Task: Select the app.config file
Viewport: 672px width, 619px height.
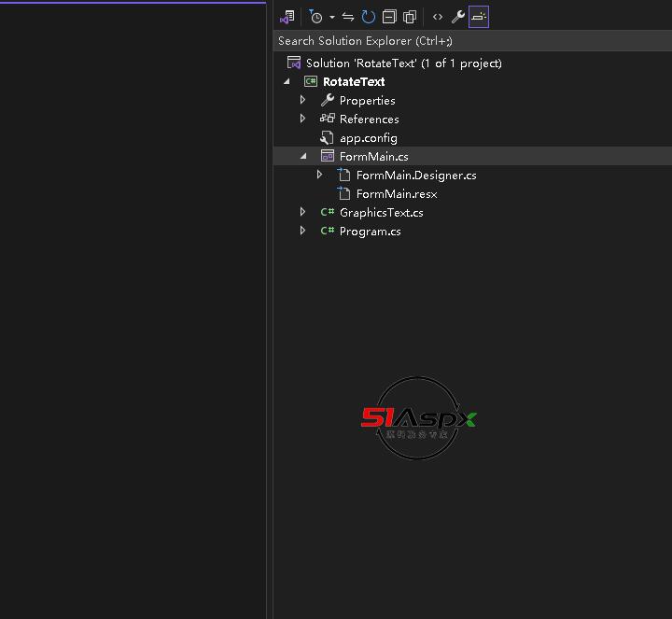Action: click(x=368, y=138)
